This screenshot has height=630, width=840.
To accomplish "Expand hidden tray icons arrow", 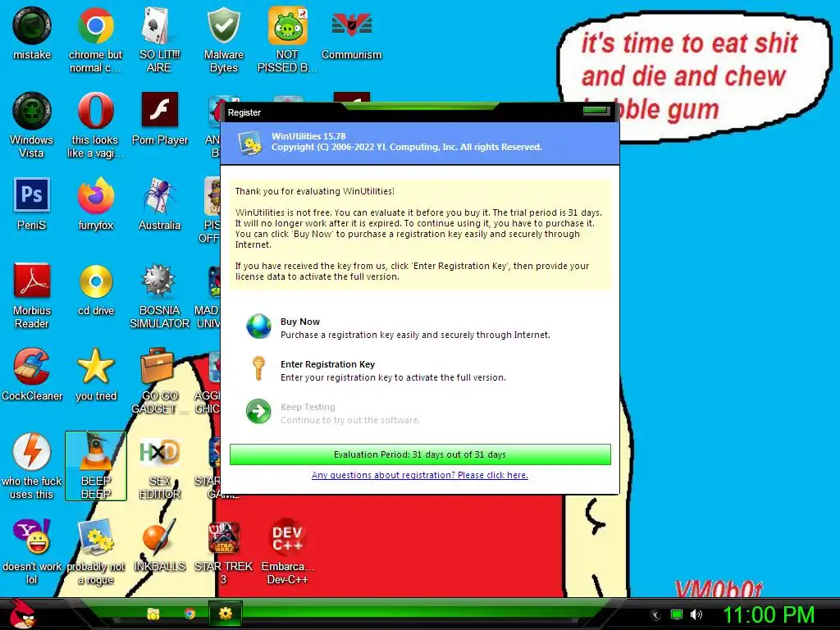I will 655,615.
